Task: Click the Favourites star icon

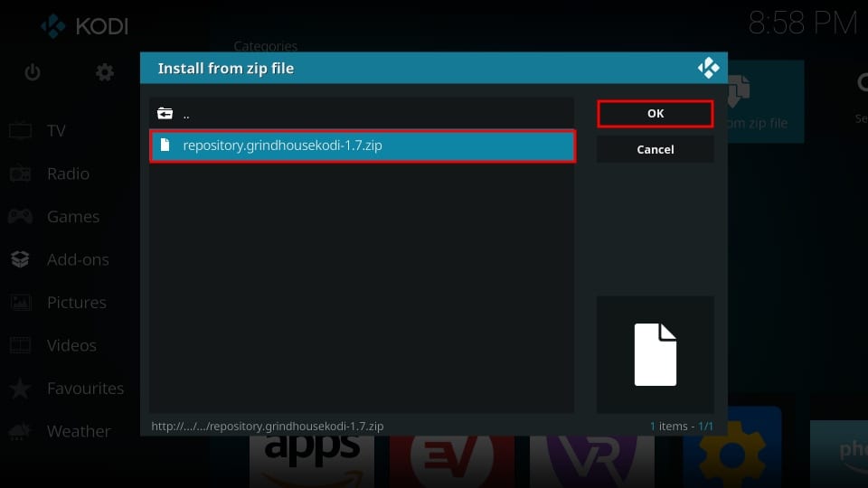Action: (x=21, y=388)
